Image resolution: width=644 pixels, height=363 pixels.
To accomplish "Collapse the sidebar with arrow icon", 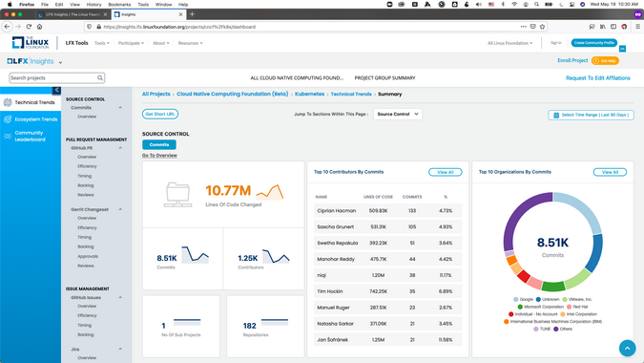I will (x=56, y=90).
